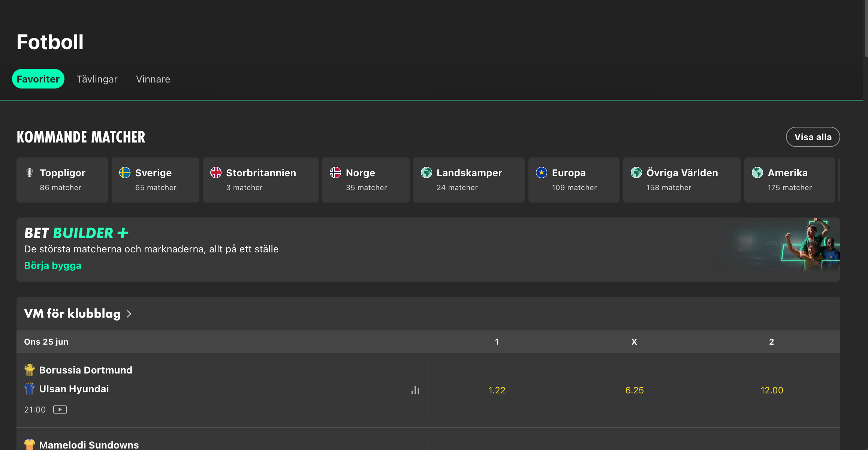Switch to the Tävlingar tab
Viewport: 868px width, 450px height.
point(97,79)
